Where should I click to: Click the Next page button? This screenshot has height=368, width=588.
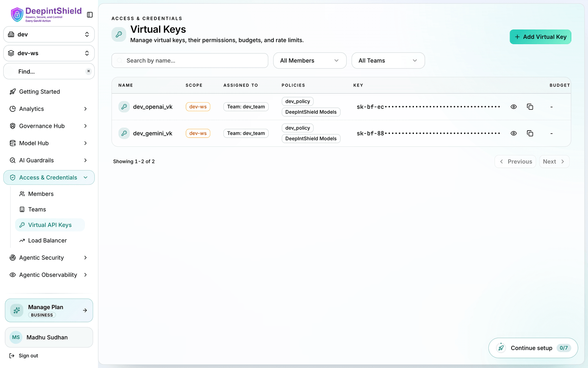coord(554,162)
